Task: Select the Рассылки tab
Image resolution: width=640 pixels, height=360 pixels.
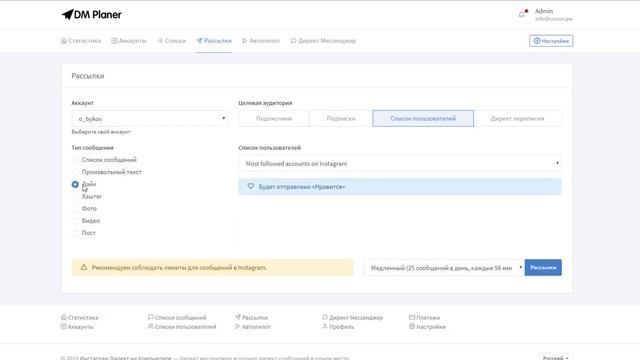Action: point(214,41)
